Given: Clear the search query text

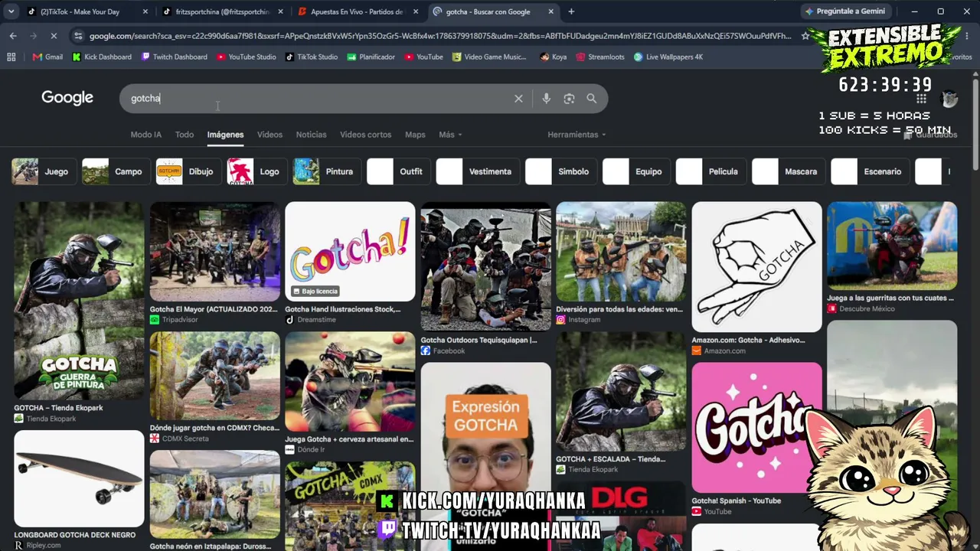Looking at the screenshot, I should point(518,98).
